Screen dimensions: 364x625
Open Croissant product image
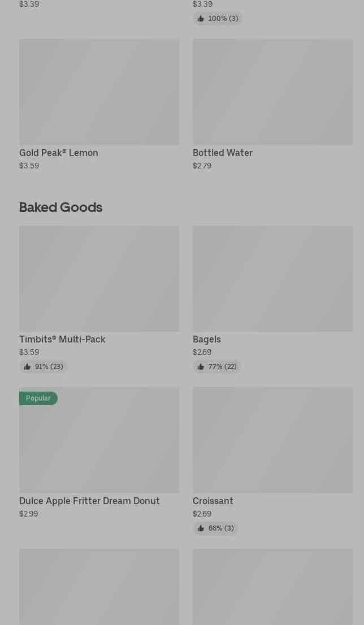click(272, 440)
